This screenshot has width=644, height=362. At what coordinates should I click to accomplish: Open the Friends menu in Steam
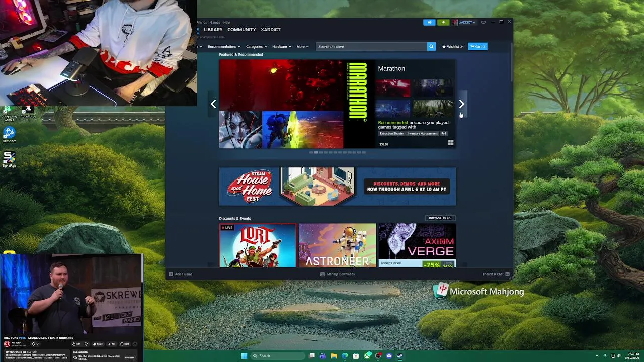(x=202, y=22)
